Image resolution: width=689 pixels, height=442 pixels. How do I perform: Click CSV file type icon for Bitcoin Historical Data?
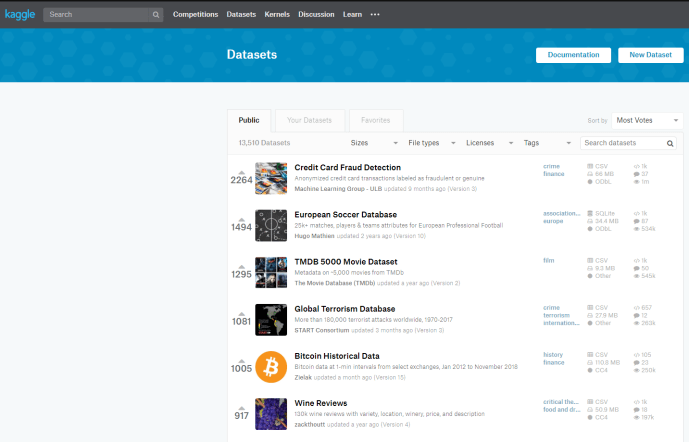(x=590, y=355)
